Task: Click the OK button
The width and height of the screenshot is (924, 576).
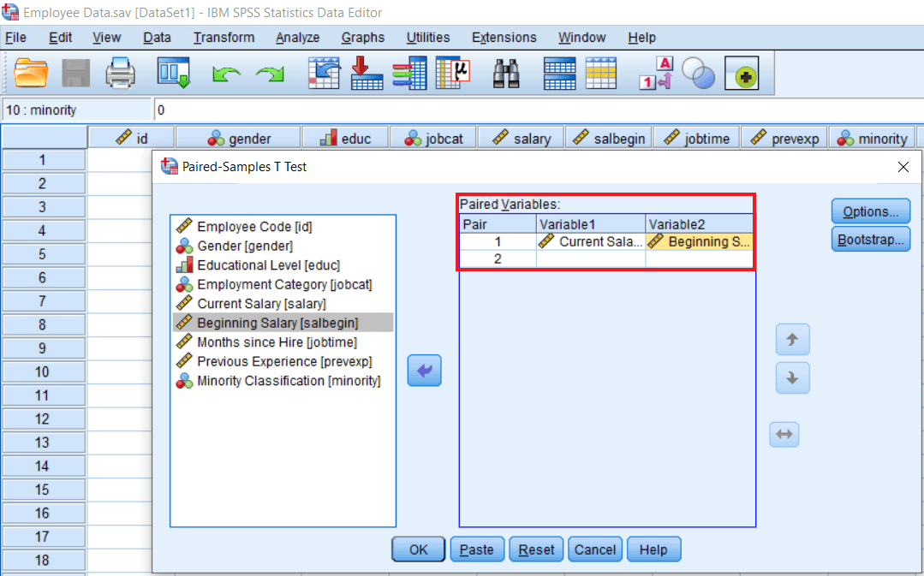Action: click(x=419, y=549)
